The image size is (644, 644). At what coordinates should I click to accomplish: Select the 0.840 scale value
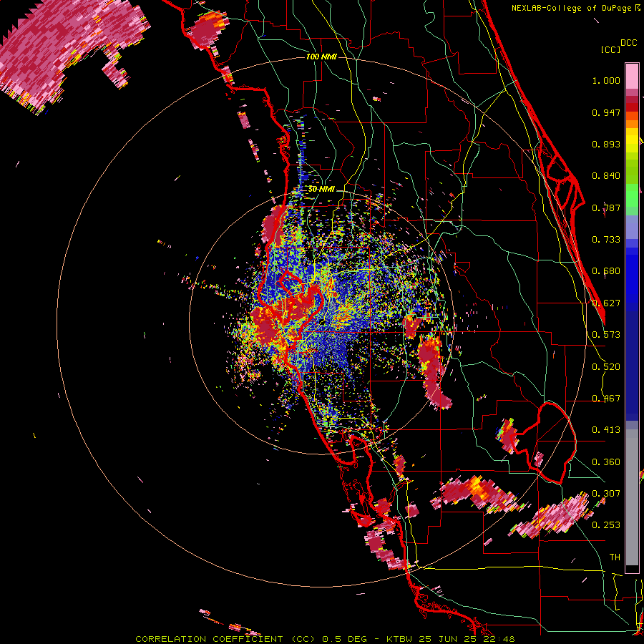point(606,176)
